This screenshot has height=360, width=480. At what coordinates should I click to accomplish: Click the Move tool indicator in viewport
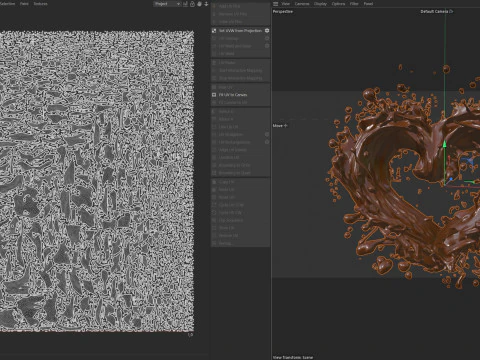pyautogui.click(x=280, y=126)
